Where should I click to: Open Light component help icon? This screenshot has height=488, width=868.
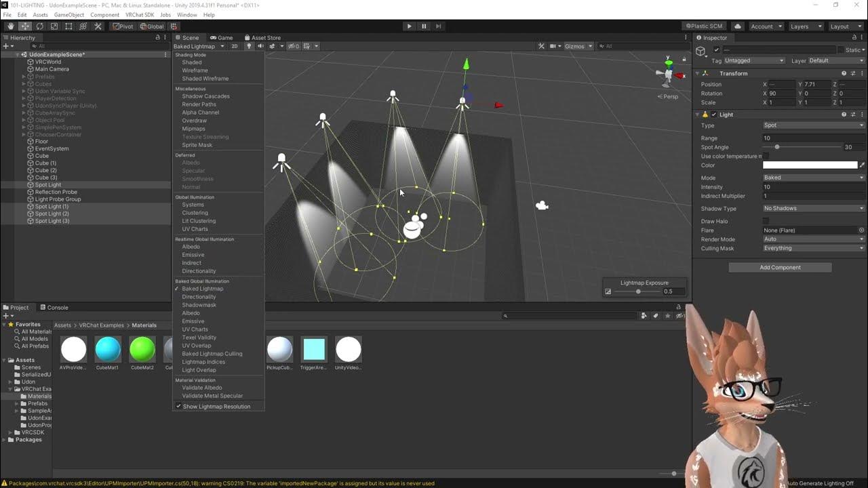click(844, 115)
